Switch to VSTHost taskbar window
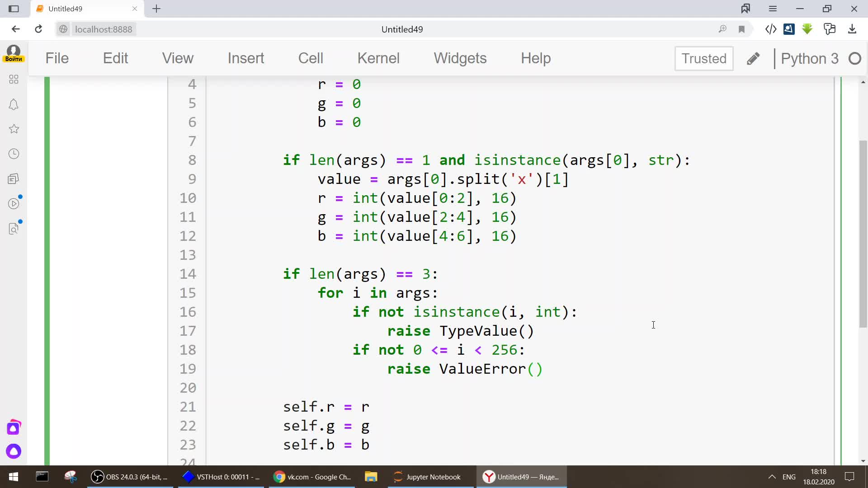 pos(222,477)
